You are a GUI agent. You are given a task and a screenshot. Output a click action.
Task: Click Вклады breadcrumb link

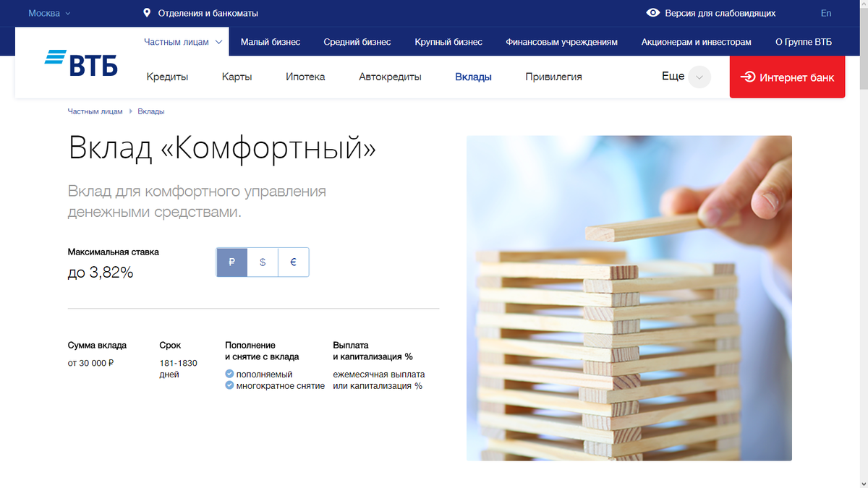pos(151,111)
